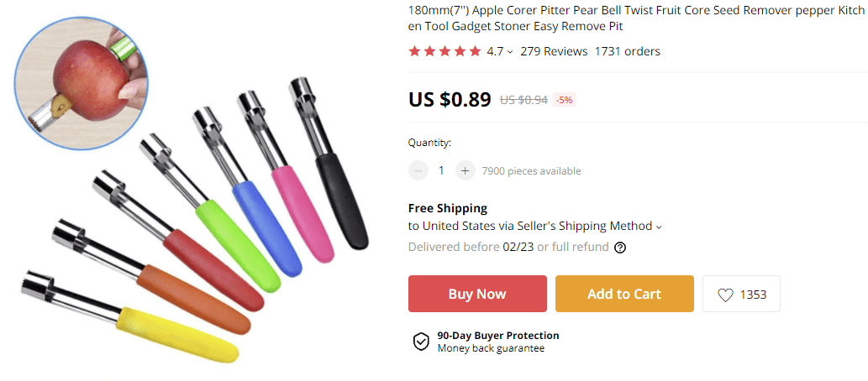Screen dimensions: 868x381
Task: Open Seller's Shipping Method dropdown
Action: coord(658,227)
